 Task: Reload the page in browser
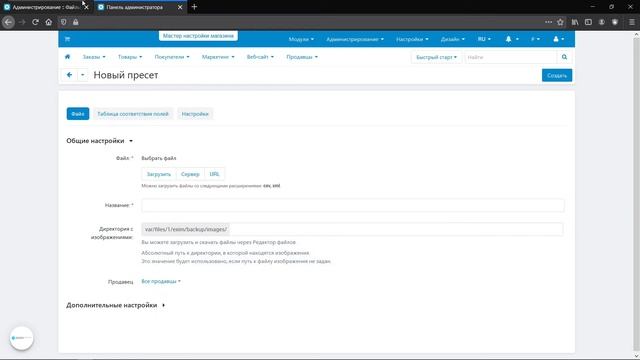click(x=36, y=22)
